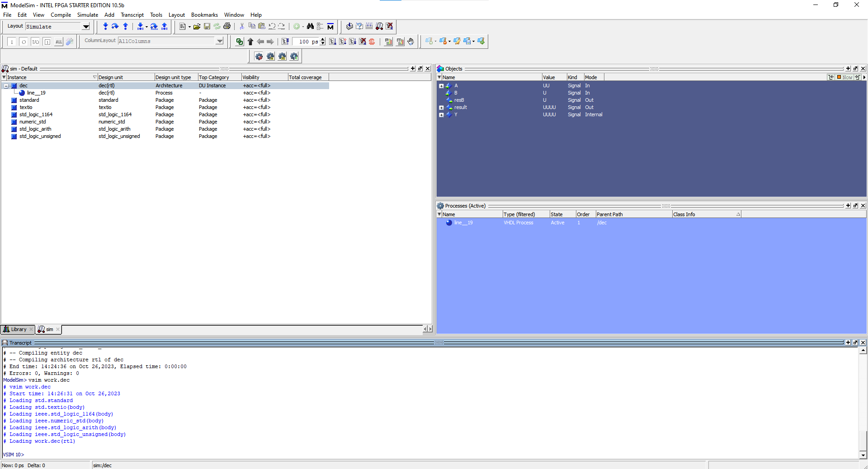
Task: Click the hand icon in the simulate toolbar
Action: point(410,42)
